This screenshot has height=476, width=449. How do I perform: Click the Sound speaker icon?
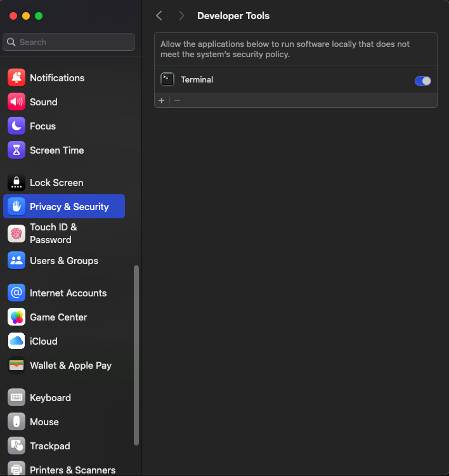16,102
